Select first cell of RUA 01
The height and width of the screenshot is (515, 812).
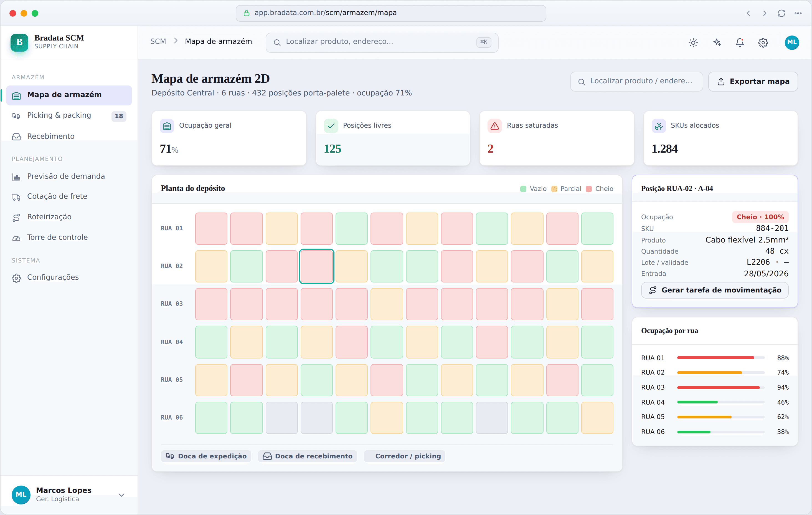coord(211,229)
